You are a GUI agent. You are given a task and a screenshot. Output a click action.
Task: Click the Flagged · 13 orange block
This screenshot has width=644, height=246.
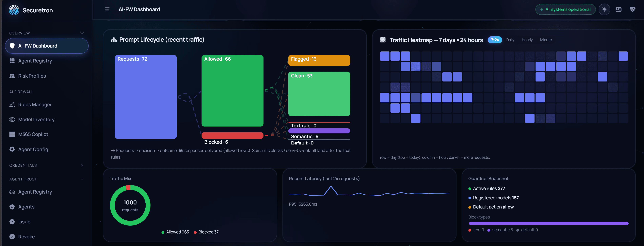(x=319, y=60)
